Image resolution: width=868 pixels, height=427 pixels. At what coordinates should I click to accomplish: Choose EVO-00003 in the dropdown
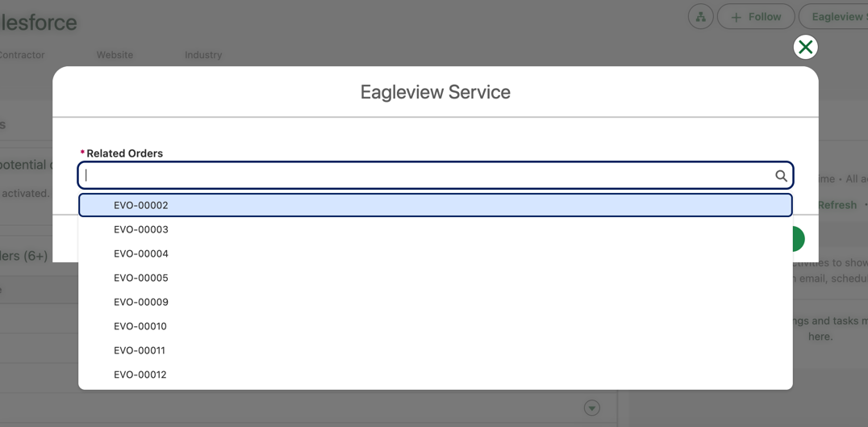click(141, 229)
